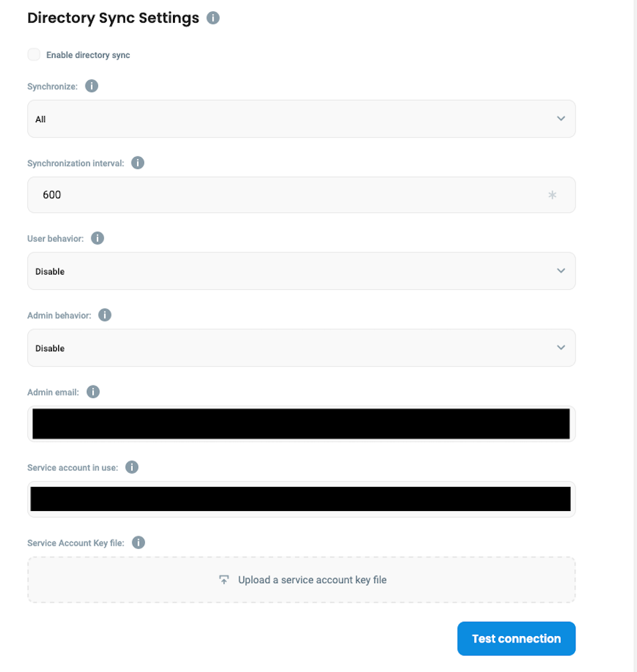
Task: Open the Synchronize dropdown set to All
Action: (x=301, y=119)
